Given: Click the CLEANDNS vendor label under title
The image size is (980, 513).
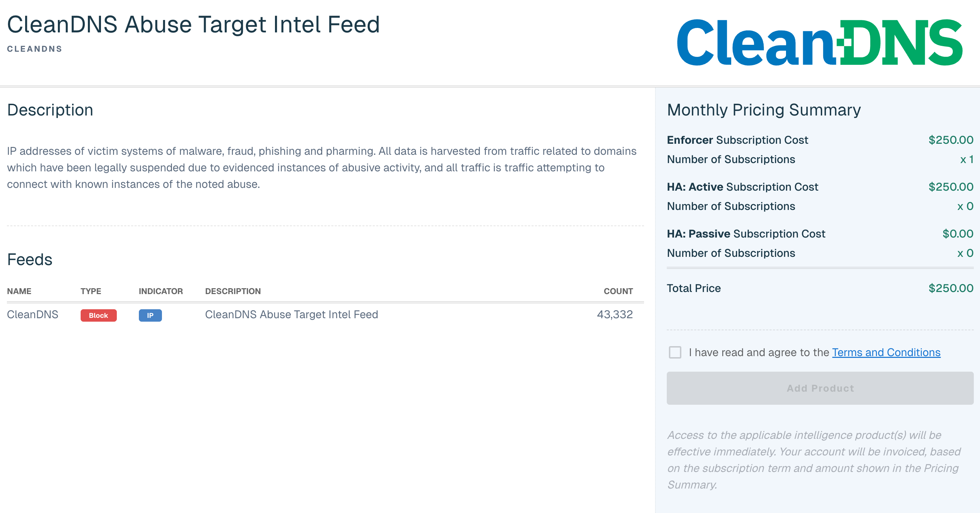Looking at the screenshot, I should [34, 49].
